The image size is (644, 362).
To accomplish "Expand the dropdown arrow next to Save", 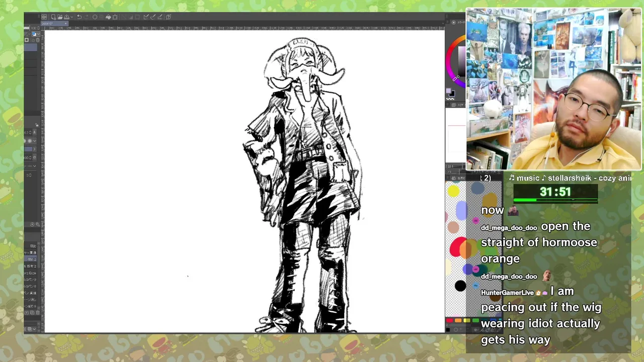I will click(x=71, y=17).
